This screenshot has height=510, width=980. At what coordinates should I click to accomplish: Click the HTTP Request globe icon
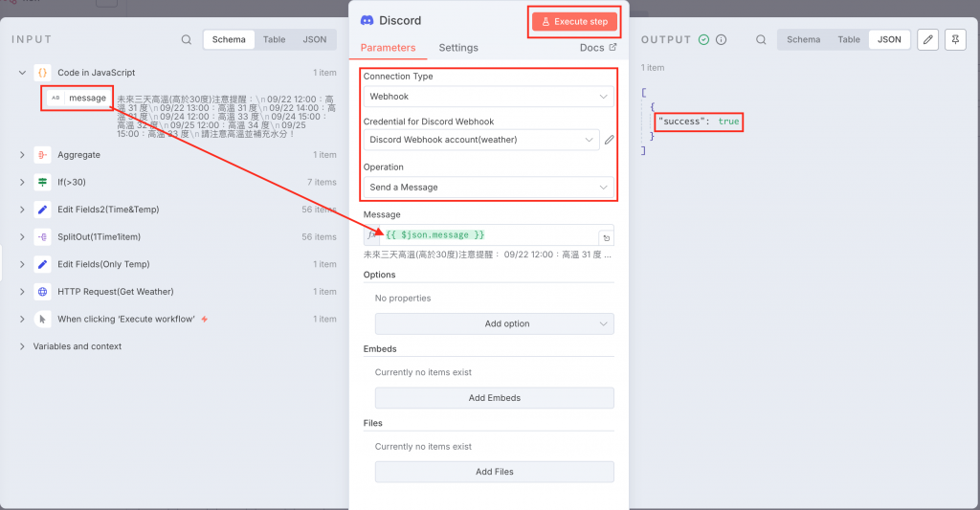point(42,292)
